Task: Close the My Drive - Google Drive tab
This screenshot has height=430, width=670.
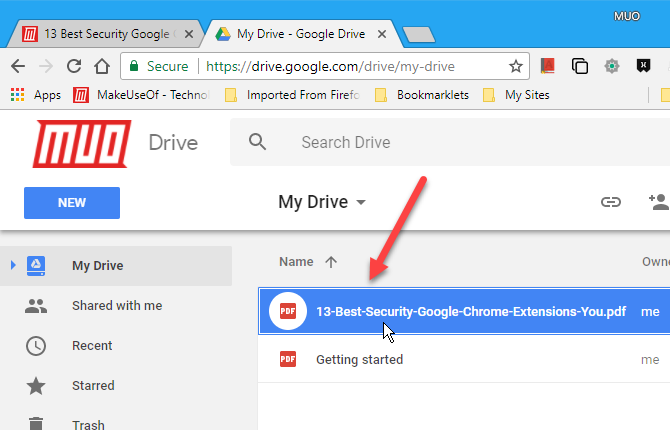Action: pyautogui.click(x=382, y=34)
